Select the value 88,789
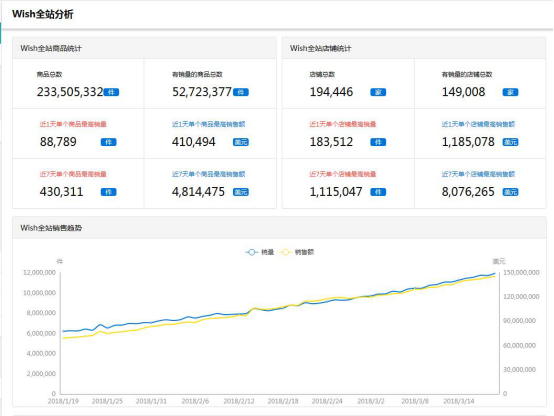Screen dimensions: 554x416 point(58,142)
